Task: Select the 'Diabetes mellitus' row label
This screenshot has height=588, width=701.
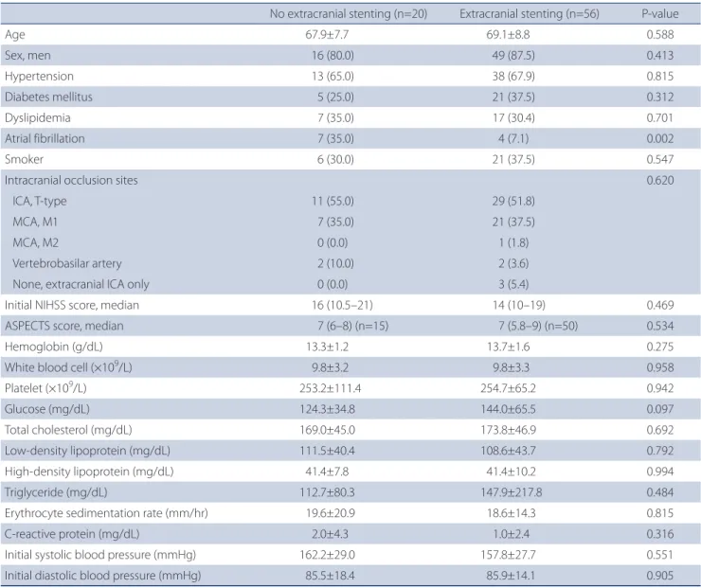Action: tap(48, 97)
